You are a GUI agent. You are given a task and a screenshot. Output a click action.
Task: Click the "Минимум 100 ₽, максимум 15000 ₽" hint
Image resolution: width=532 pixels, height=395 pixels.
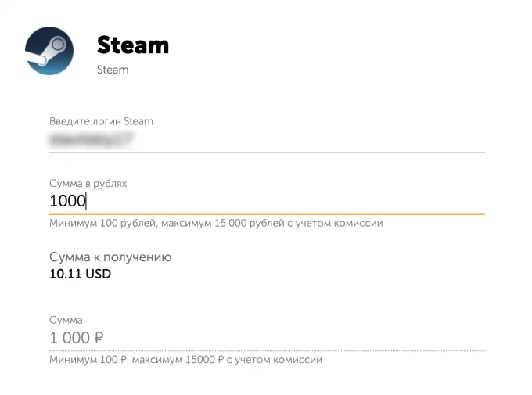click(x=185, y=361)
